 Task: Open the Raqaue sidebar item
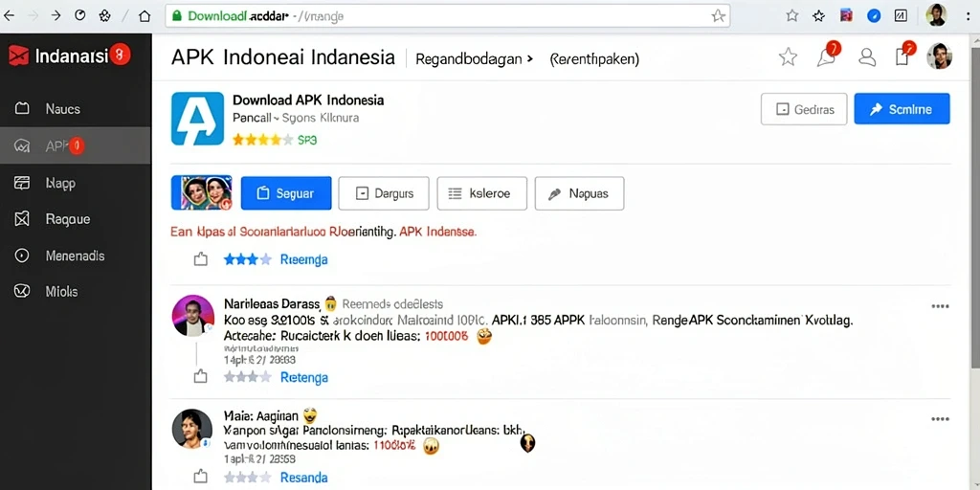pos(75,219)
